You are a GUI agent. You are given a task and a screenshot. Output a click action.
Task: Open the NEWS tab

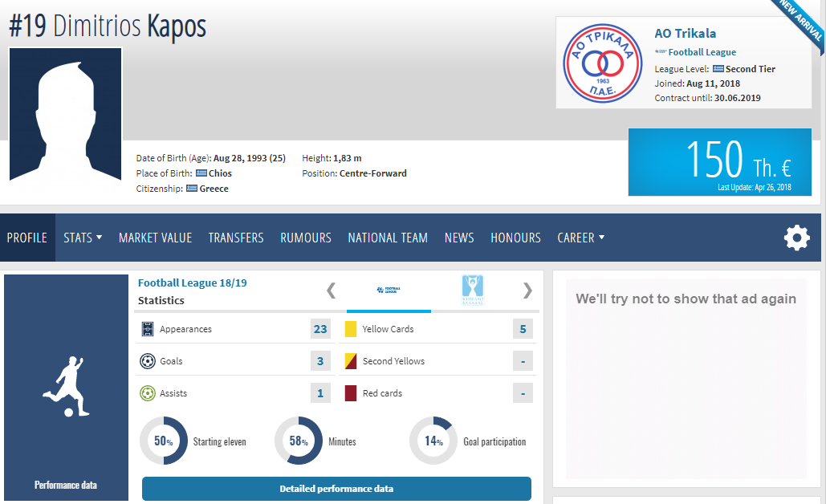coord(459,238)
